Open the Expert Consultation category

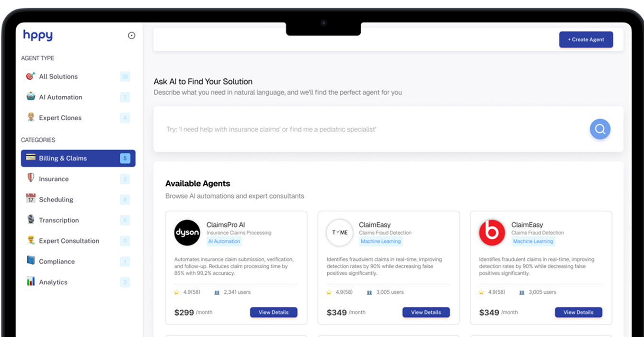[69, 241]
